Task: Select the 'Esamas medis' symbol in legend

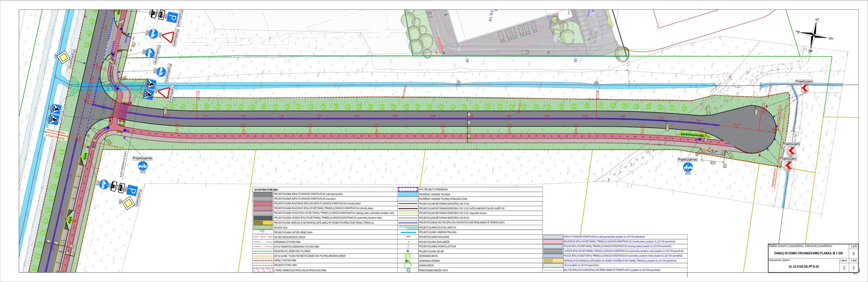Action: (408, 265)
